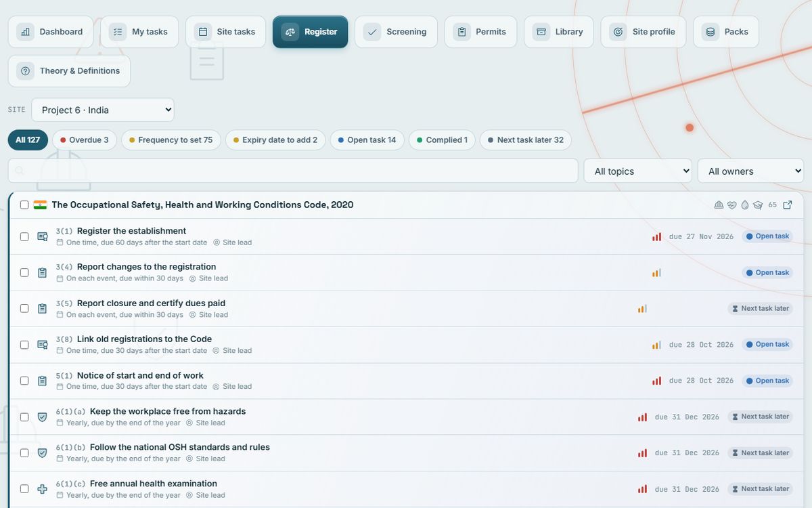Click the red priority bars on Register the establishment

point(657,236)
